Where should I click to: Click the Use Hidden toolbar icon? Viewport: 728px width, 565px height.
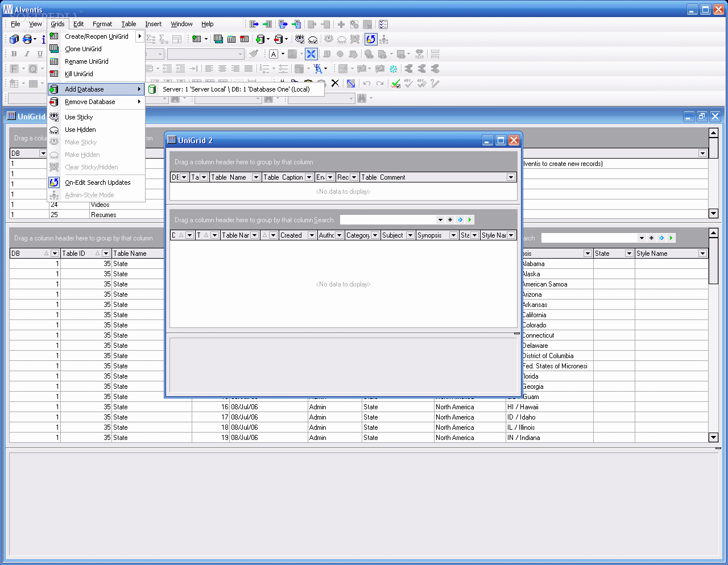pos(313,39)
